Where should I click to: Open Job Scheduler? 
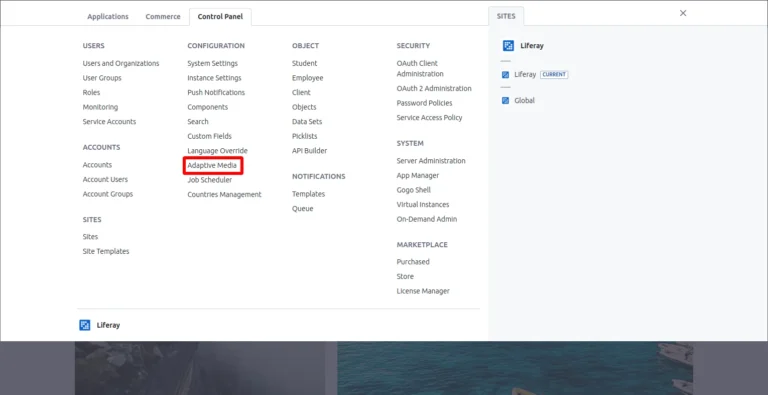tap(210, 180)
